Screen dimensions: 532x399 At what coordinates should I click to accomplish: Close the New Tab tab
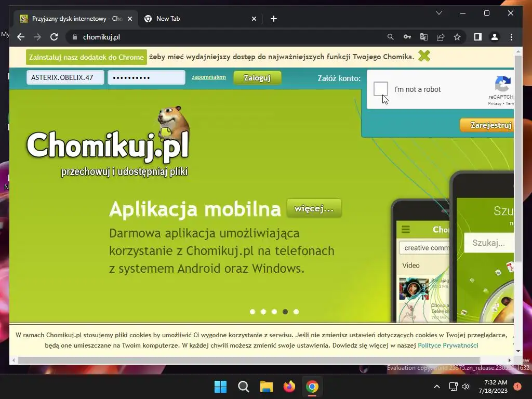(254, 19)
